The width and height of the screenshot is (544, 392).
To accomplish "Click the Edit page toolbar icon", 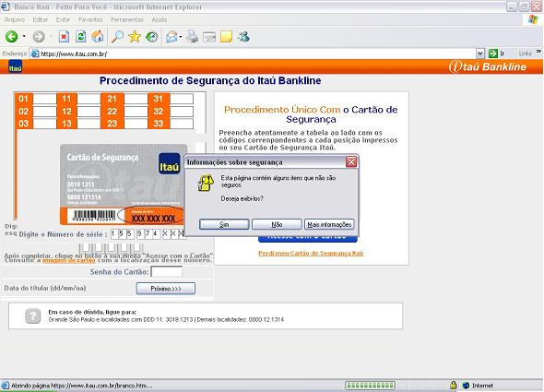I will coord(209,37).
